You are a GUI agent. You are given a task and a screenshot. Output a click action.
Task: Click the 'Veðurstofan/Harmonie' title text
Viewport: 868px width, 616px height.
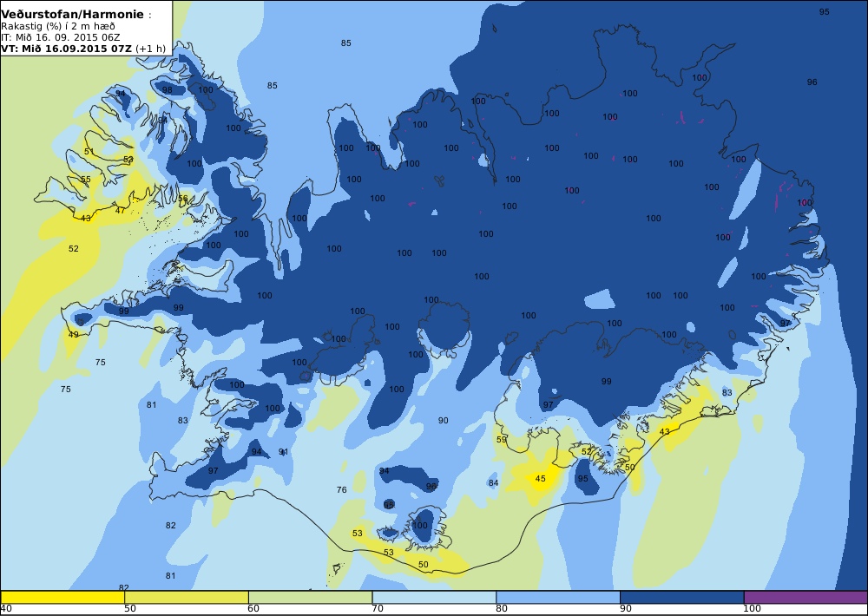[73, 15]
